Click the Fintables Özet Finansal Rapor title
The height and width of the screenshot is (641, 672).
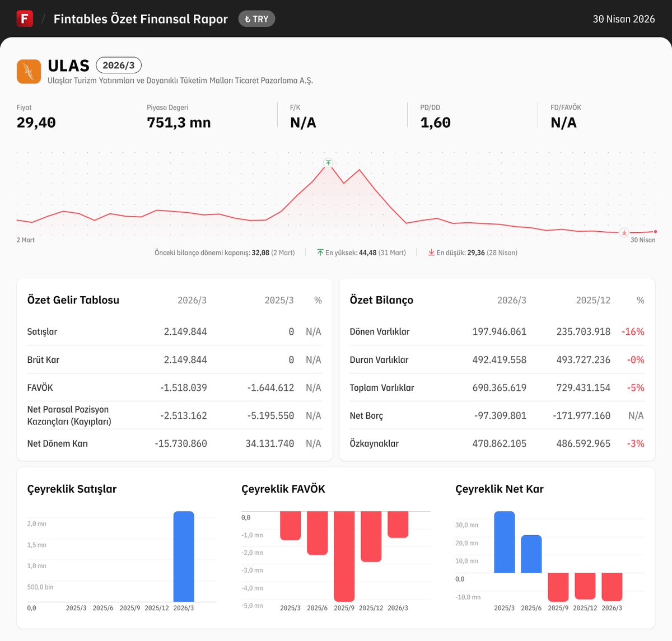click(141, 19)
